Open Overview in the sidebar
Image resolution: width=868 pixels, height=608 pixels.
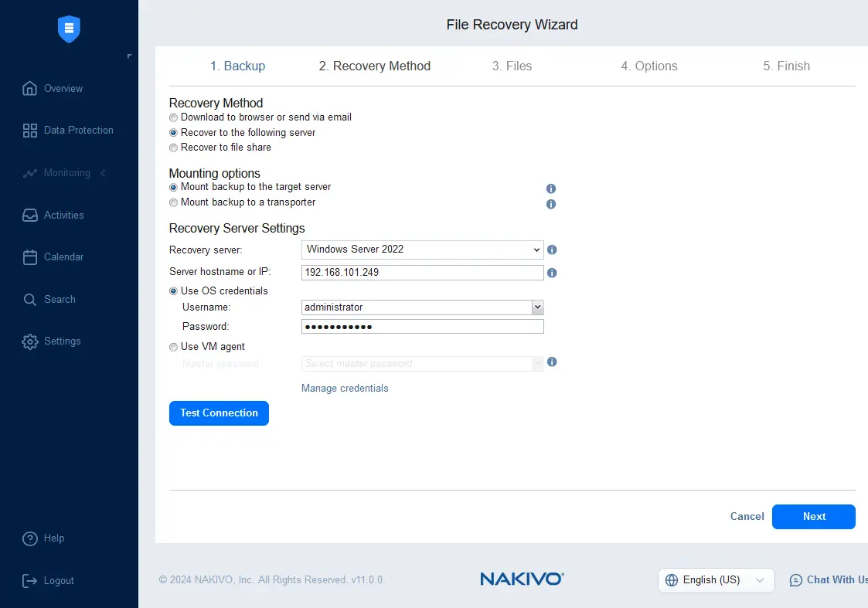pos(63,89)
